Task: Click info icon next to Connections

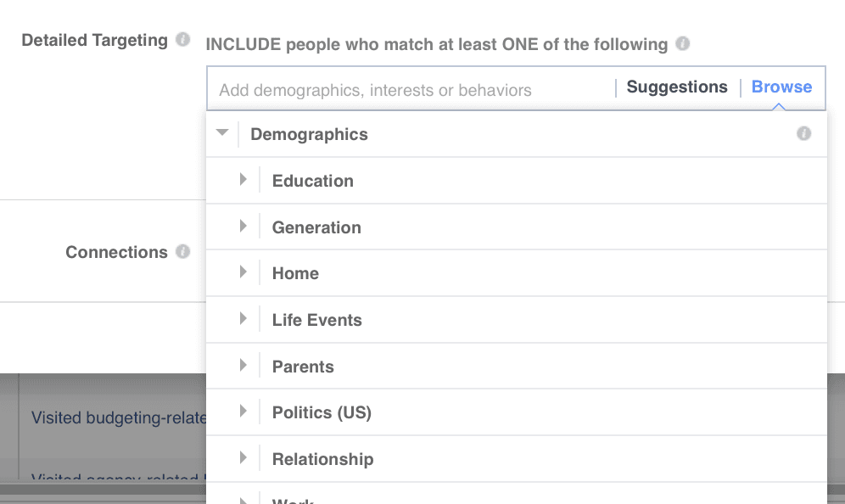Action: tap(182, 252)
